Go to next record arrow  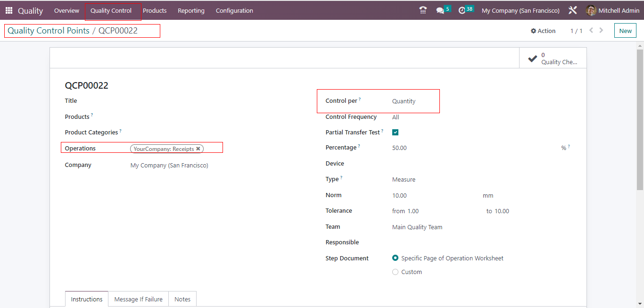coord(602,31)
